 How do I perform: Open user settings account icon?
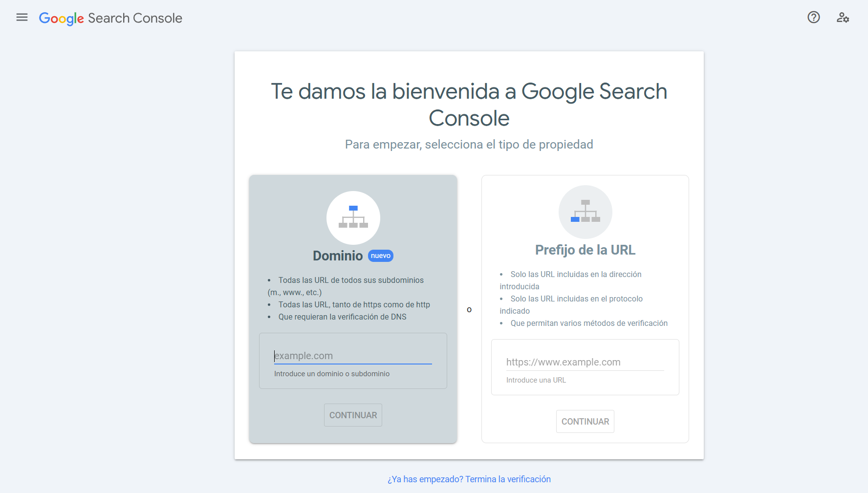[843, 18]
